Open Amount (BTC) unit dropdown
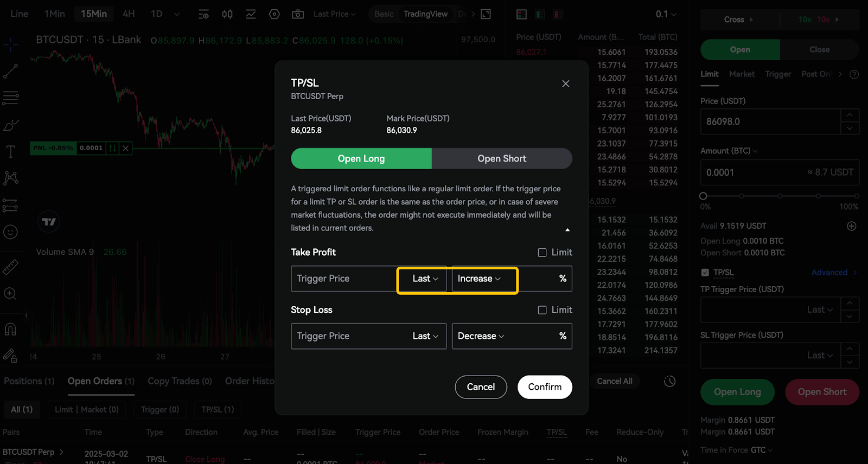868x464 pixels. tap(729, 151)
